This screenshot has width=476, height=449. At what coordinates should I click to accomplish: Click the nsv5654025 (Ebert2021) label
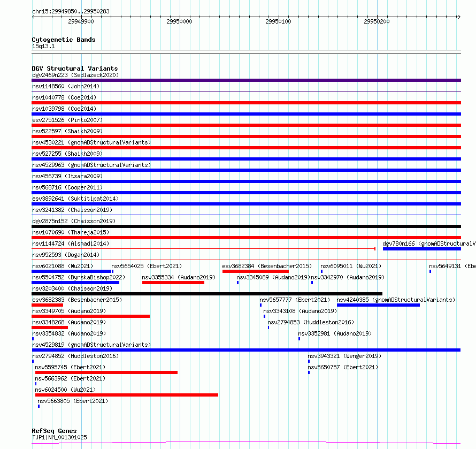point(147,266)
